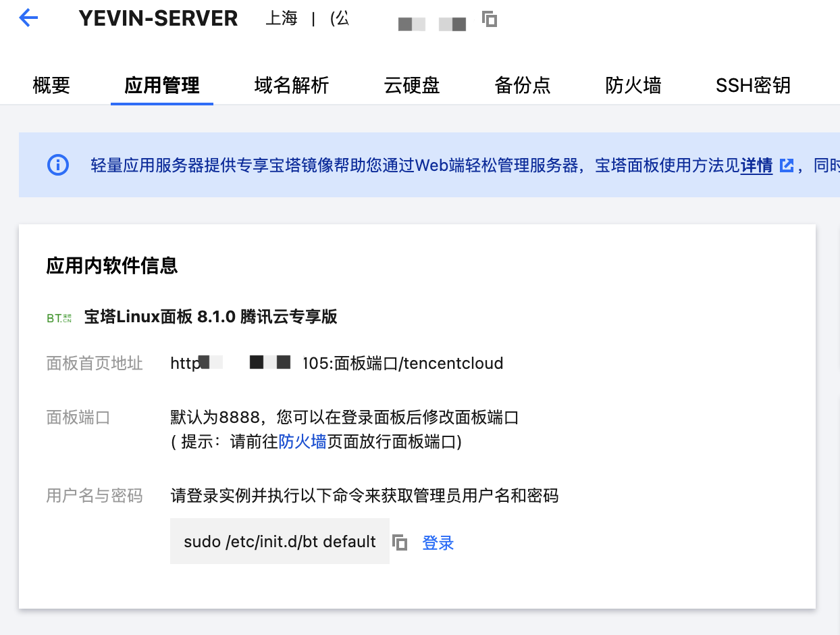Screen dimensions: 840x635
Task: Copy the sudo /etc/init.d/bt default command
Action: [400, 542]
